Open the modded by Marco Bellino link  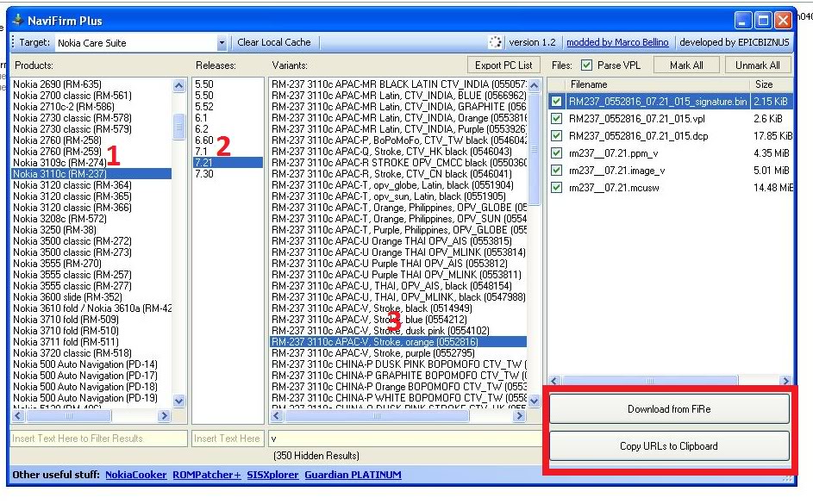click(x=617, y=42)
